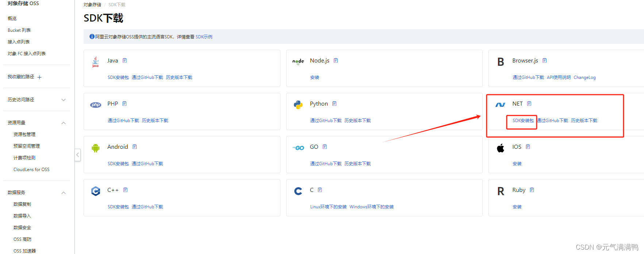Click the Java logo icon
The height and width of the screenshot is (254, 644).
click(x=95, y=62)
